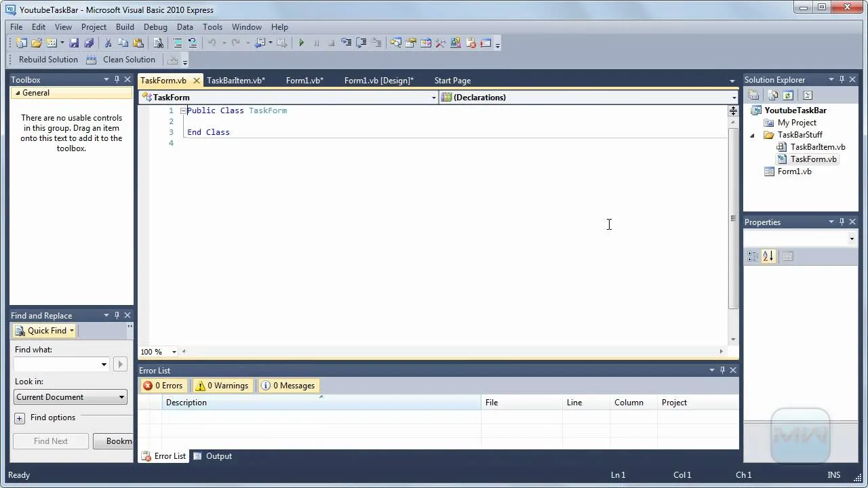Expand Find options section
Viewport: 868px width, 488px height.
coord(19,418)
